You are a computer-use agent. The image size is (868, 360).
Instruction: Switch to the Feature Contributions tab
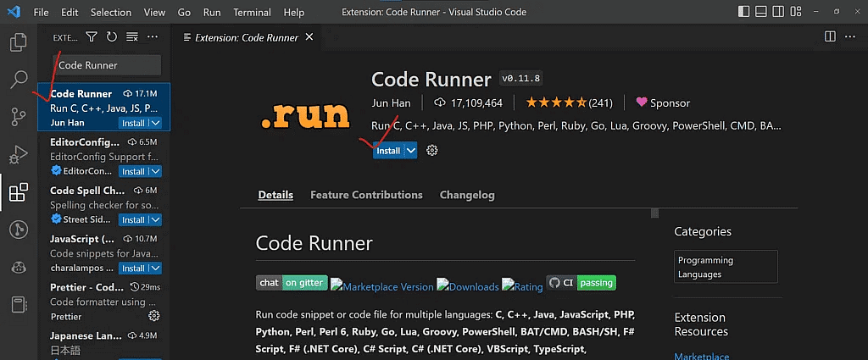click(x=366, y=195)
